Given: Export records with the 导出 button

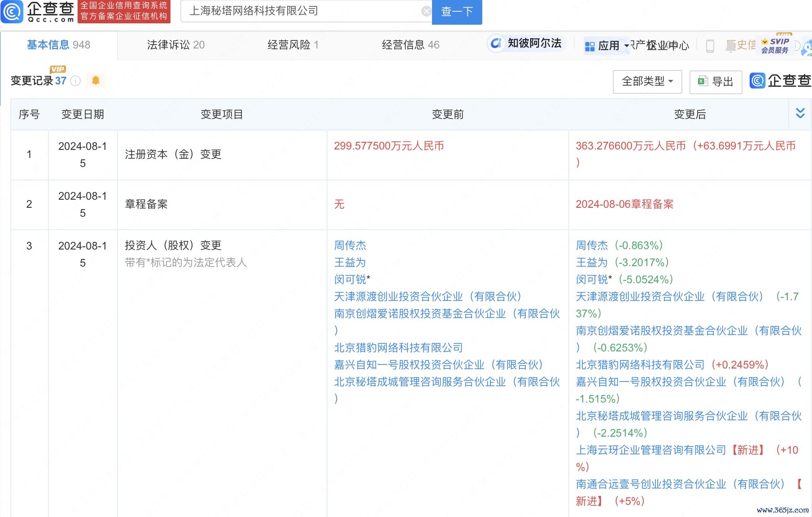Looking at the screenshot, I should click(x=716, y=82).
